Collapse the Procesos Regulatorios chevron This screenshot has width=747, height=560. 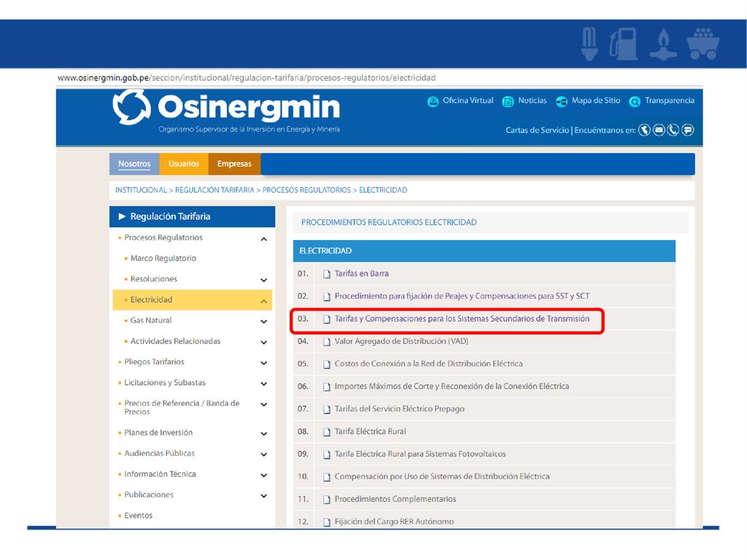264,238
